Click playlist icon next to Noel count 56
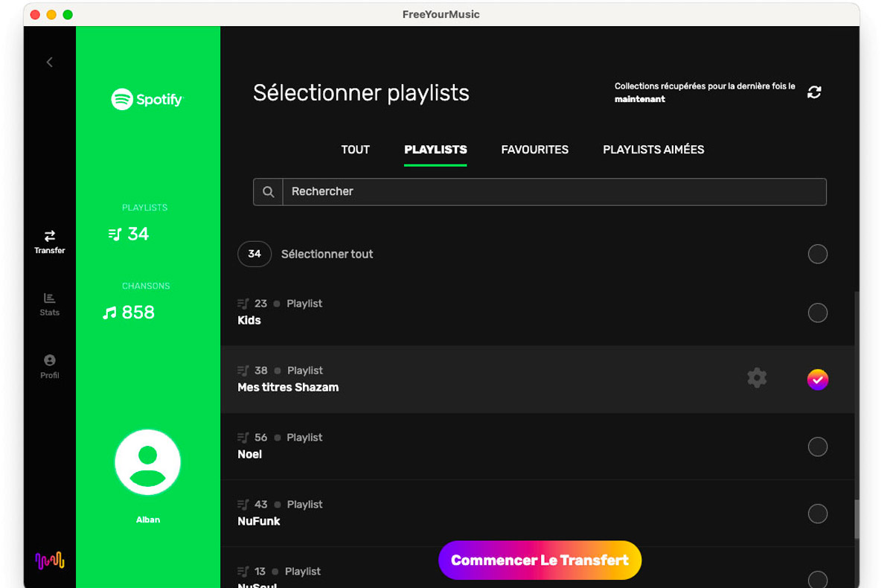 click(x=243, y=438)
